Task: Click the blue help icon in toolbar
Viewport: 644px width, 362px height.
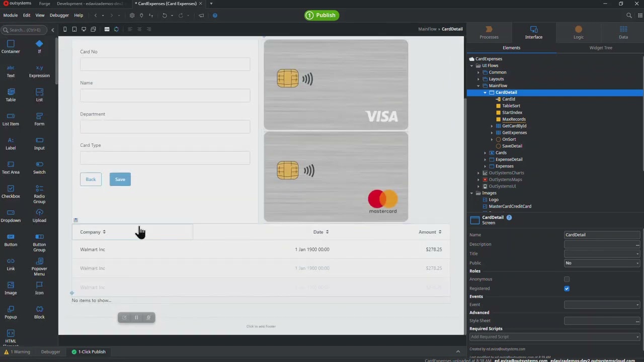Action: point(215,16)
